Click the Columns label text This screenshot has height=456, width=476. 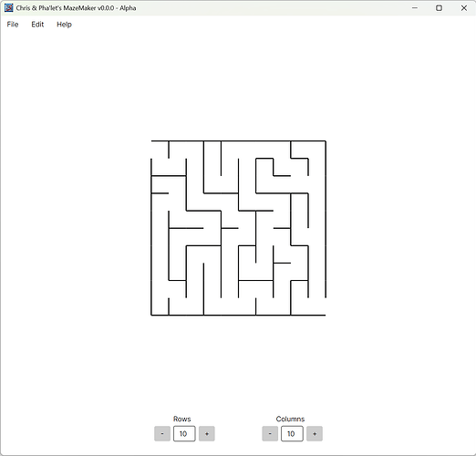[290, 419]
